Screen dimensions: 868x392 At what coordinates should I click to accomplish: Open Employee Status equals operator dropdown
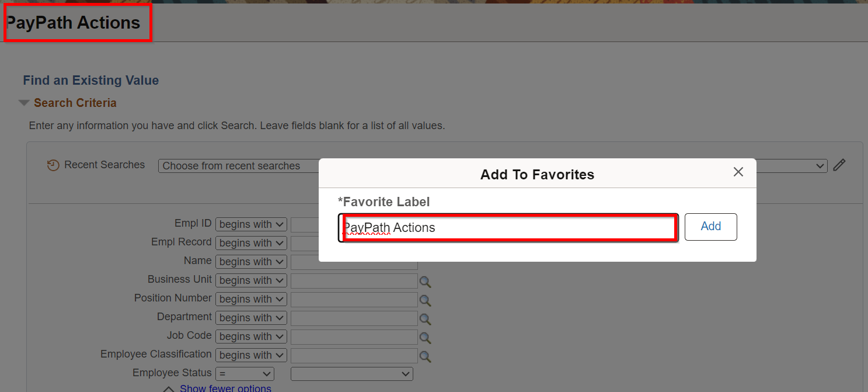(245, 374)
